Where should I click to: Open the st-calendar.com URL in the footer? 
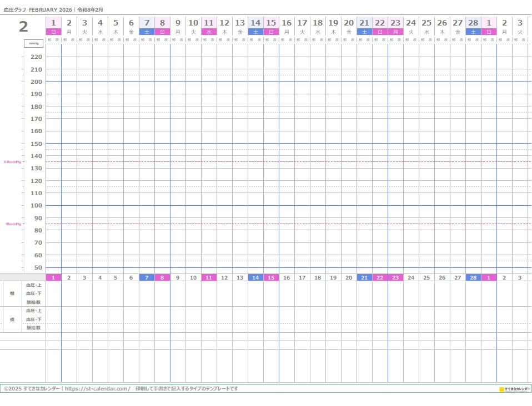pyautogui.click(x=97, y=389)
